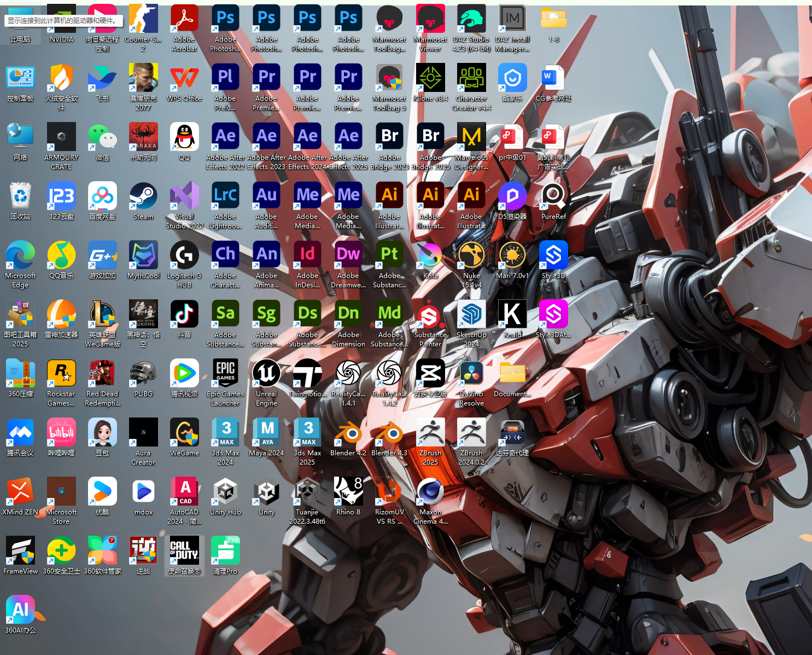
Task: Click the 控制面板 Control Panel icon
Action: coord(20,83)
